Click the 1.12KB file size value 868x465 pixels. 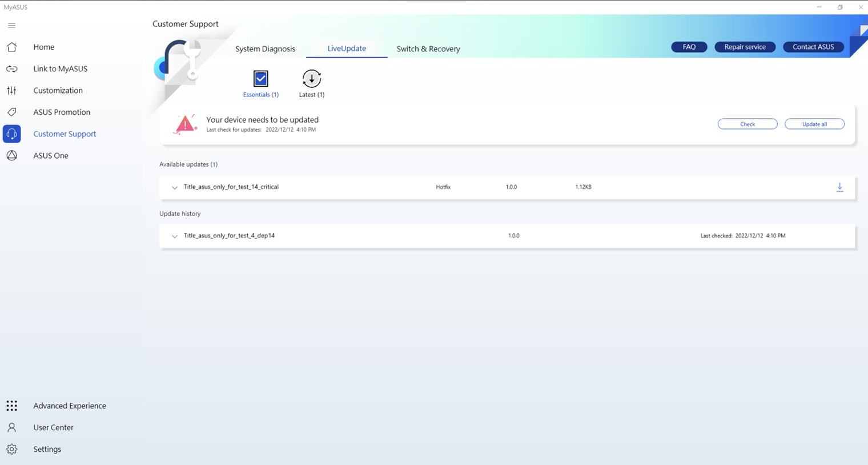[583, 187]
